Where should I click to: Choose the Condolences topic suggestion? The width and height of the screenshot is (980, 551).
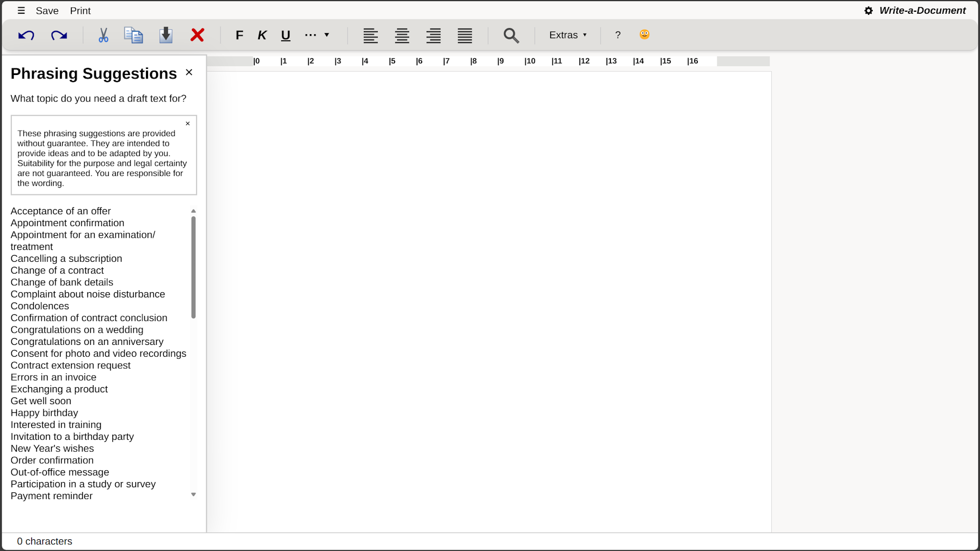40,306
